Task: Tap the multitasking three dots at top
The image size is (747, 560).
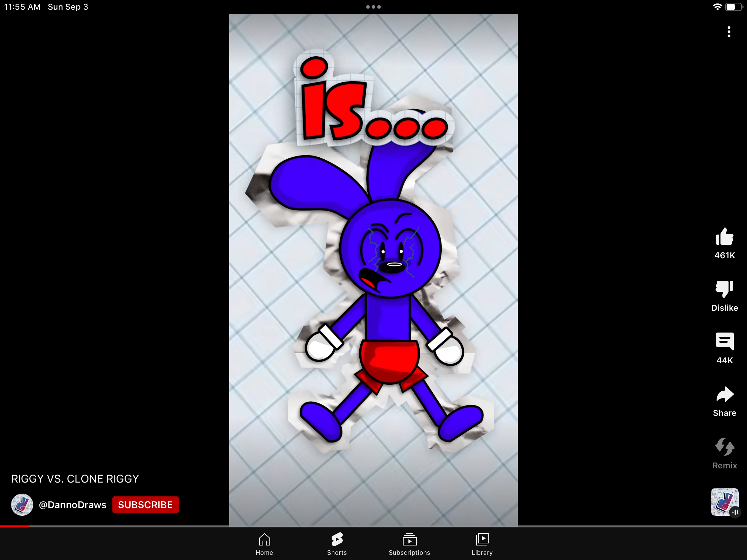Action: pos(373,7)
